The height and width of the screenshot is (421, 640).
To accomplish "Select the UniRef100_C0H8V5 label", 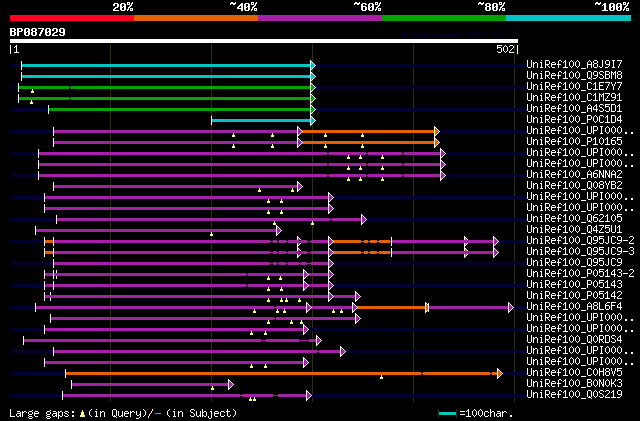I will click(x=574, y=373).
